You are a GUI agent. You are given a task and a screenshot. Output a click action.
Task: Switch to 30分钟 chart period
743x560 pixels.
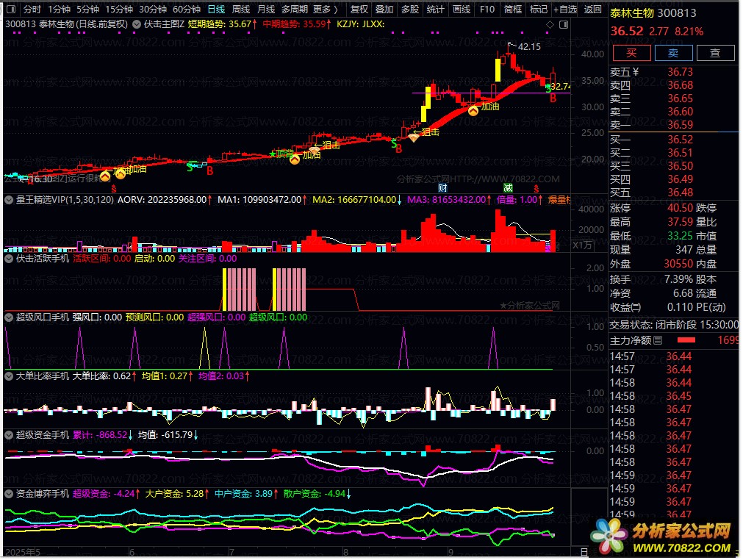(x=153, y=9)
